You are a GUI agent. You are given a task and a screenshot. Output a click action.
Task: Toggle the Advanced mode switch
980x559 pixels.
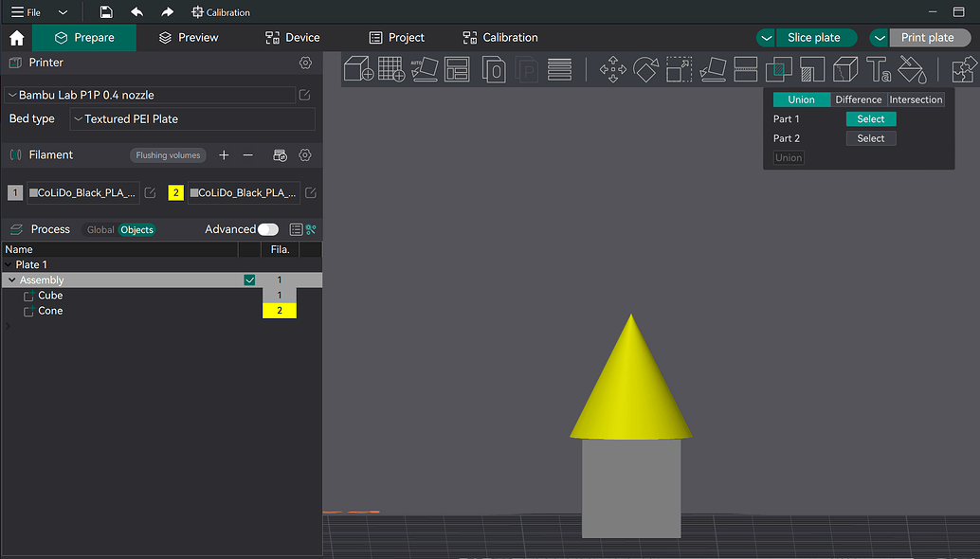point(268,229)
